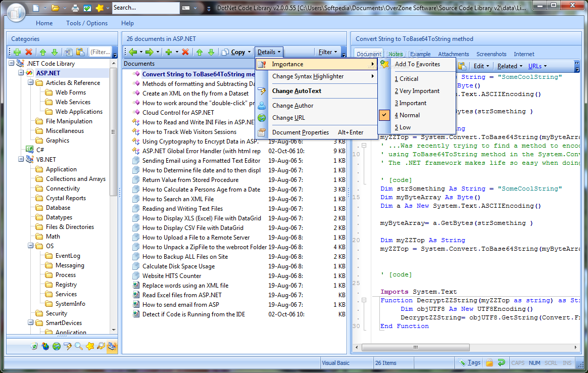
Task: Switch to the Screenshots tab
Action: point(491,54)
